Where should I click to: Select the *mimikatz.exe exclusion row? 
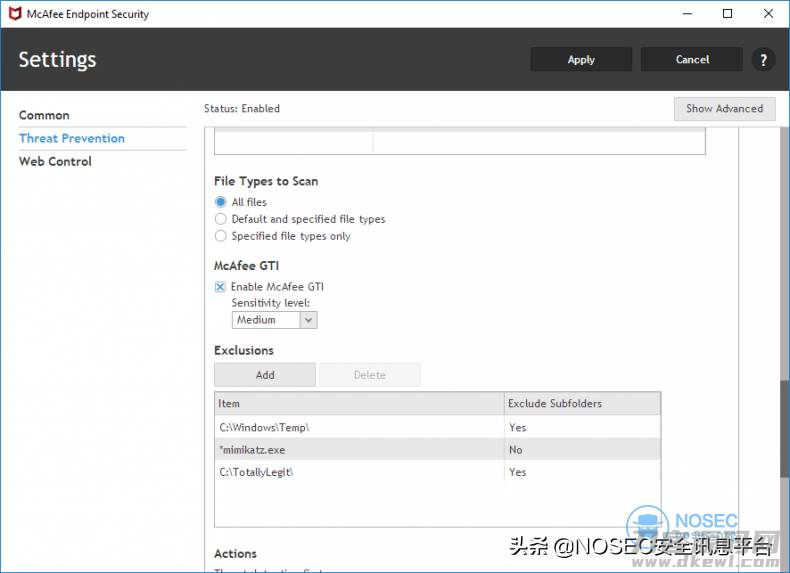point(437,450)
